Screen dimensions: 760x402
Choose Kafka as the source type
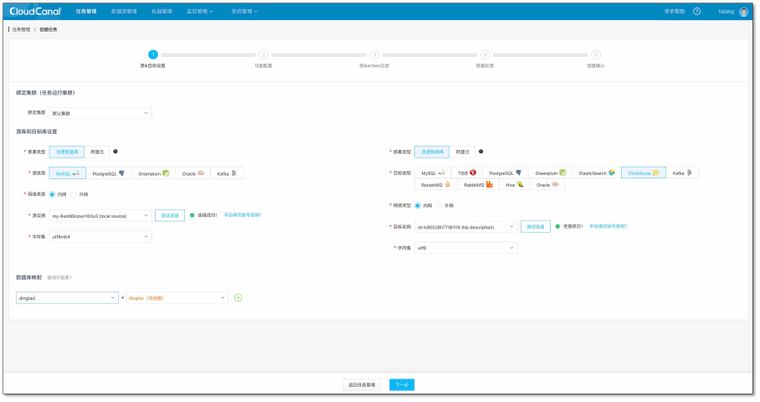(x=227, y=173)
